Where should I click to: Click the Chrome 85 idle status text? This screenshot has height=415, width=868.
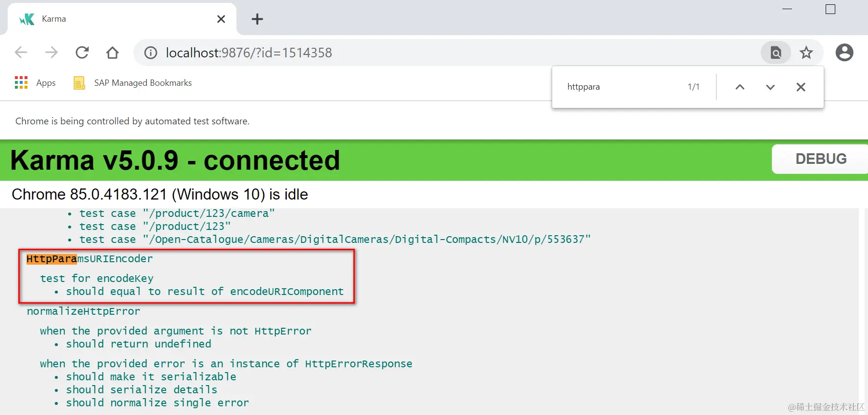pos(160,194)
